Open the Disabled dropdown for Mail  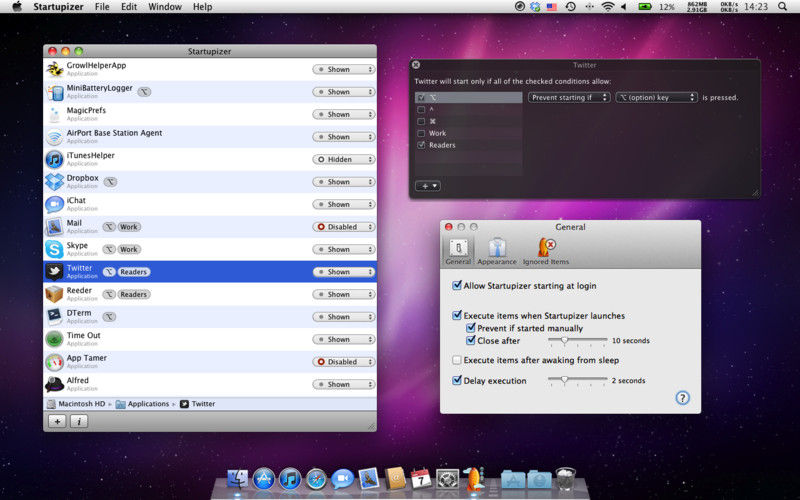coord(344,227)
